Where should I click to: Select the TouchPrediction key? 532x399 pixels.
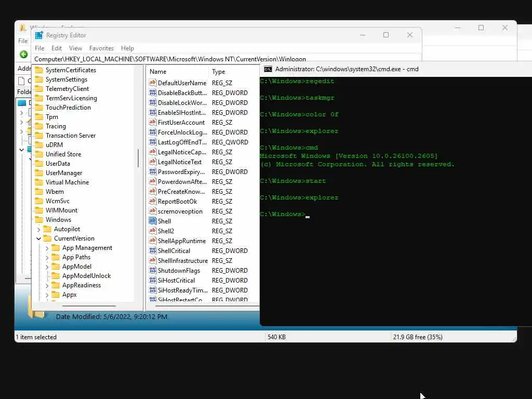68,108
